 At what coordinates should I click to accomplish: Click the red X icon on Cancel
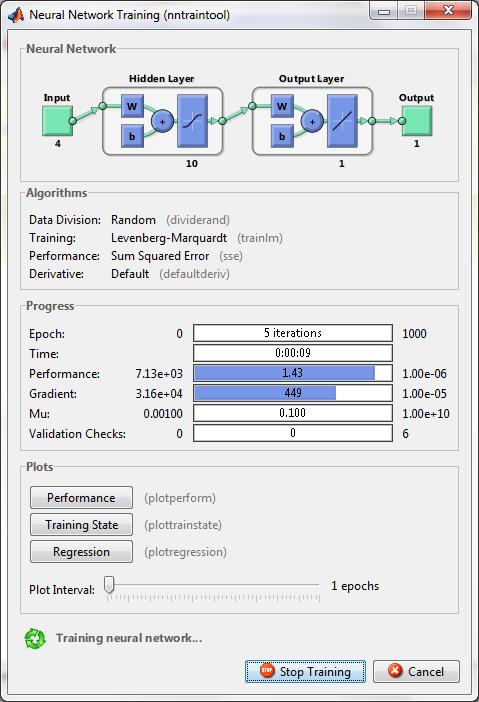pyautogui.click(x=395, y=670)
